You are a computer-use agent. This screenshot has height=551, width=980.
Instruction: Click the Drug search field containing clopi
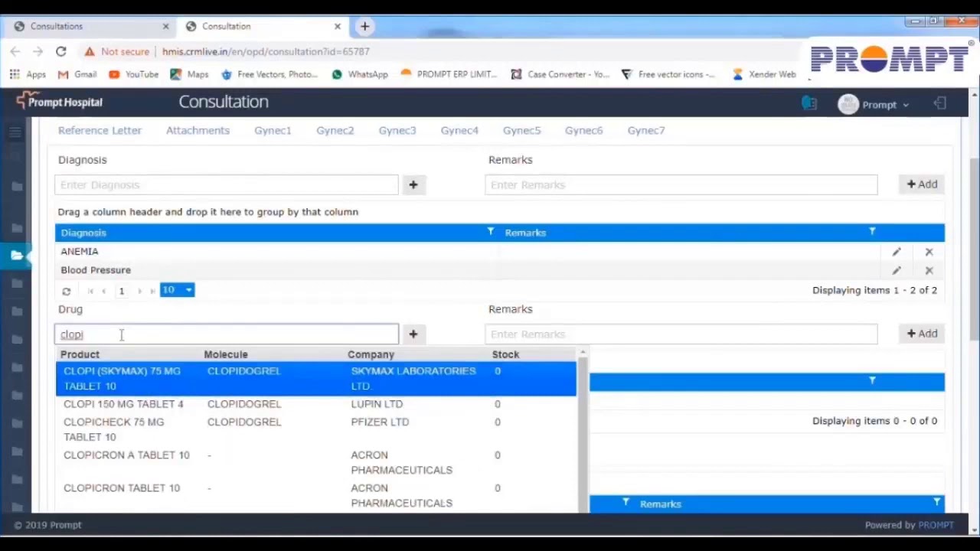pos(227,334)
